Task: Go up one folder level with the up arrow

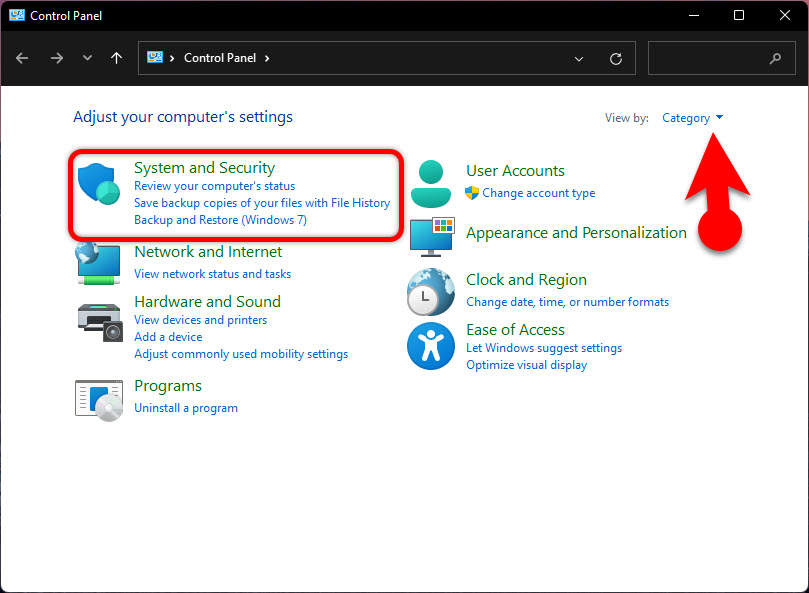Action: tap(116, 58)
